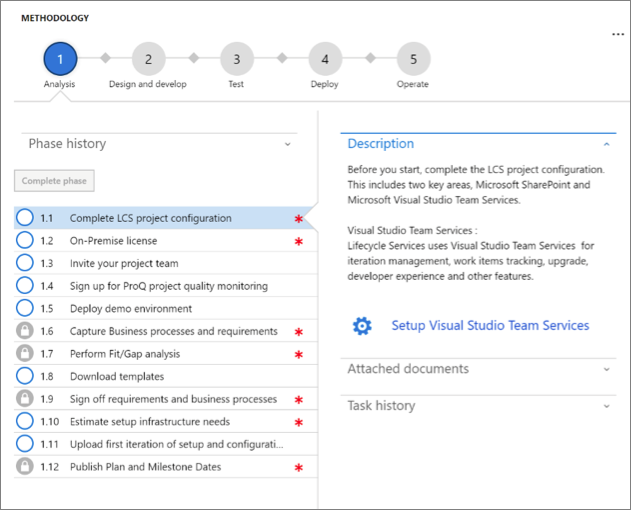Click the Complete phase button

coord(54,181)
